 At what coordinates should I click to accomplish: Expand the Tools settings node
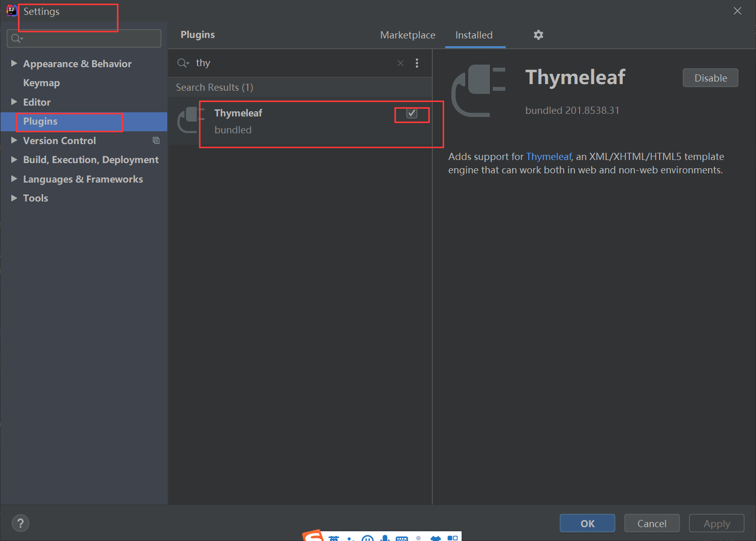pos(14,198)
